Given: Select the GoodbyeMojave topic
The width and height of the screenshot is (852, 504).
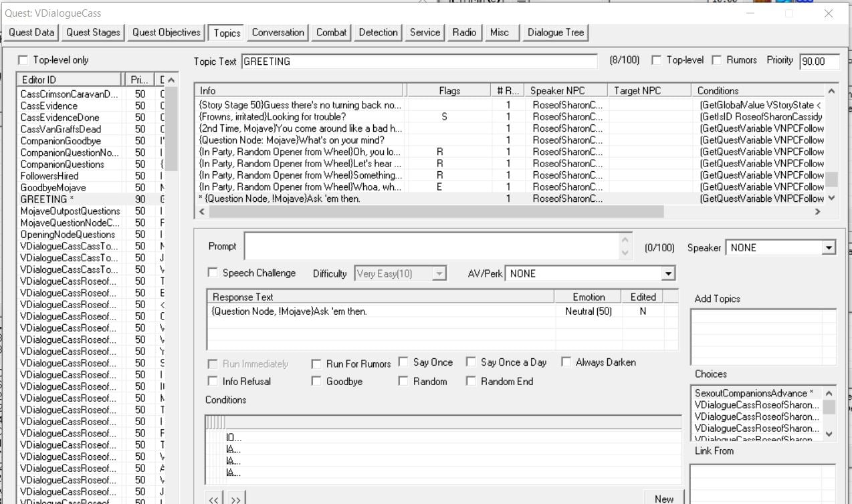Looking at the screenshot, I should [53, 188].
